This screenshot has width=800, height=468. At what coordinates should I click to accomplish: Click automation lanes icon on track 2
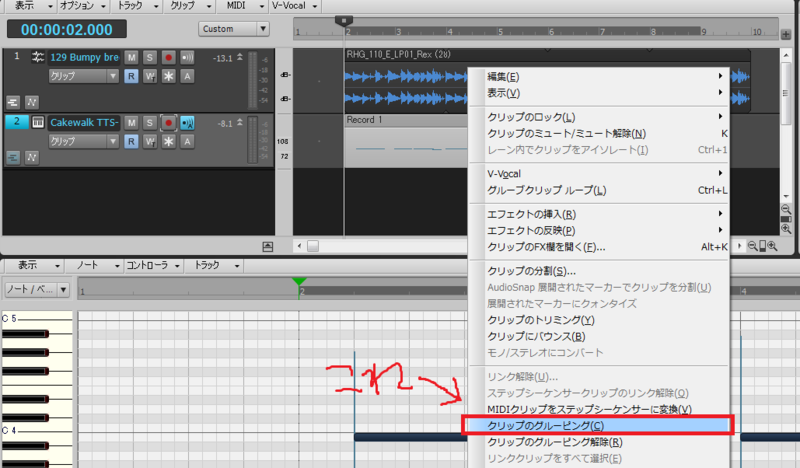32,158
